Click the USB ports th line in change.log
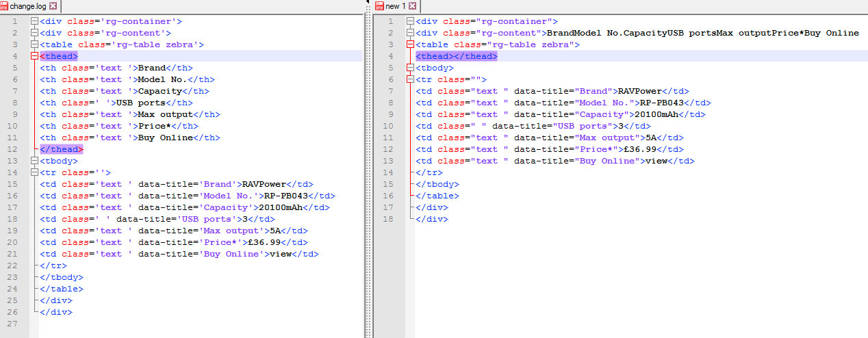 pyautogui.click(x=116, y=103)
